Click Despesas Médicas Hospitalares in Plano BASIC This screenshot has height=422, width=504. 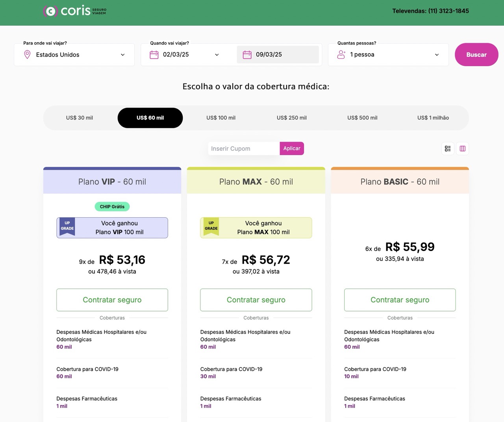[389, 336]
